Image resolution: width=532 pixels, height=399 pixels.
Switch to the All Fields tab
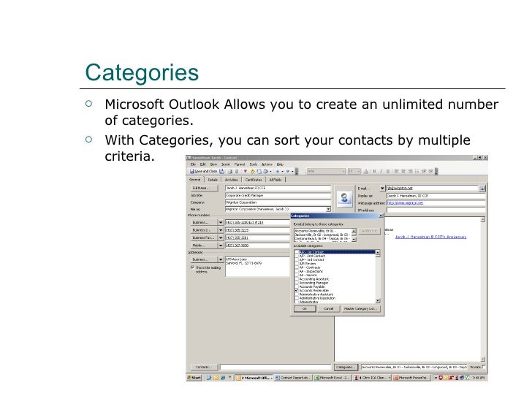tap(275, 180)
